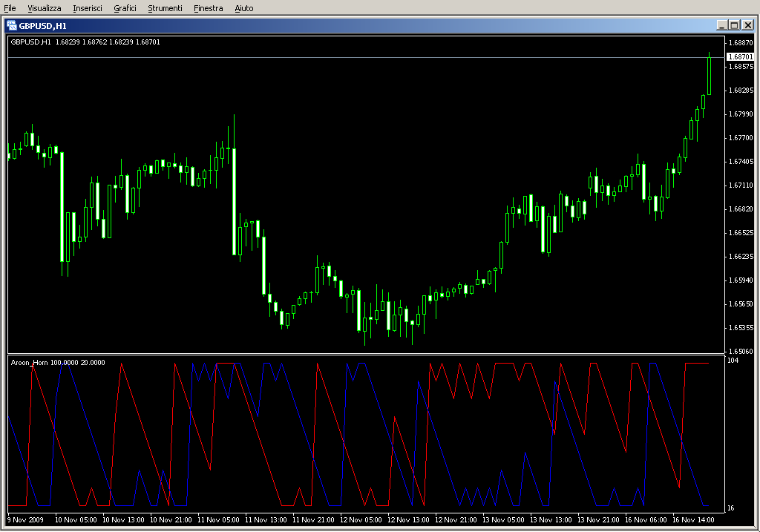Image resolution: width=760 pixels, height=532 pixels.
Task: Click the 10 Nov 13:00 time label
Action: coord(123,520)
